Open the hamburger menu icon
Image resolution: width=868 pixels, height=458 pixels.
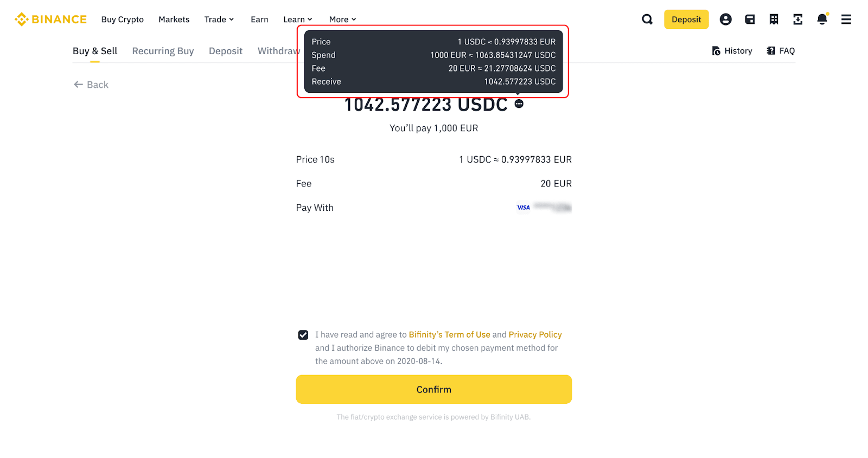pos(846,20)
